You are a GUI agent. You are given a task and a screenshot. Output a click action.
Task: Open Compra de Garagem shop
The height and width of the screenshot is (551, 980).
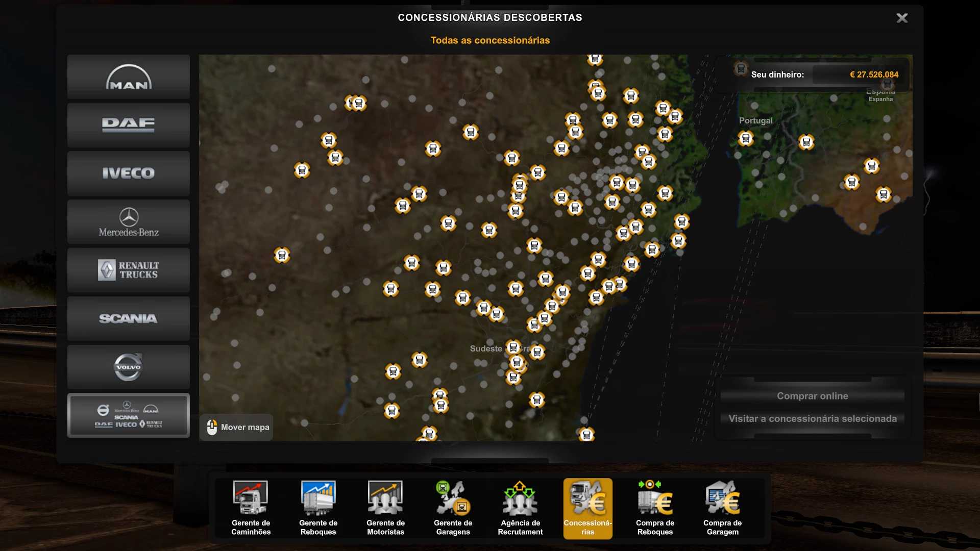coord(722,508)
